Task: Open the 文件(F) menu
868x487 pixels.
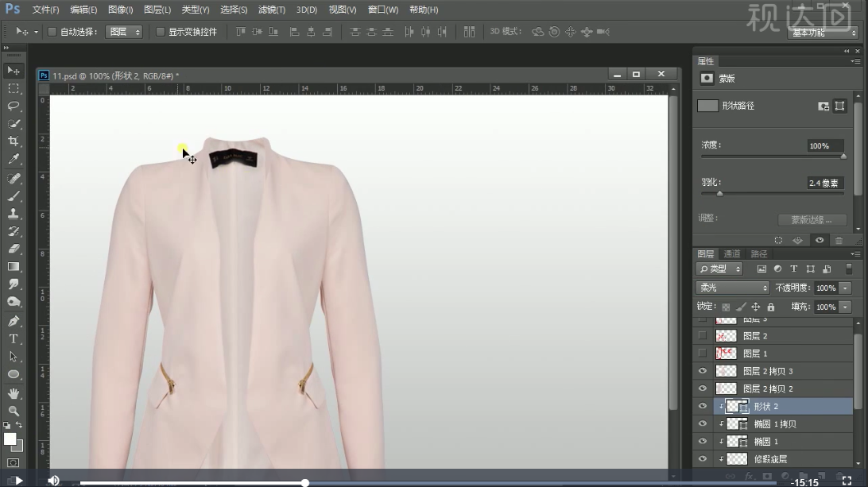Action: 45,10
